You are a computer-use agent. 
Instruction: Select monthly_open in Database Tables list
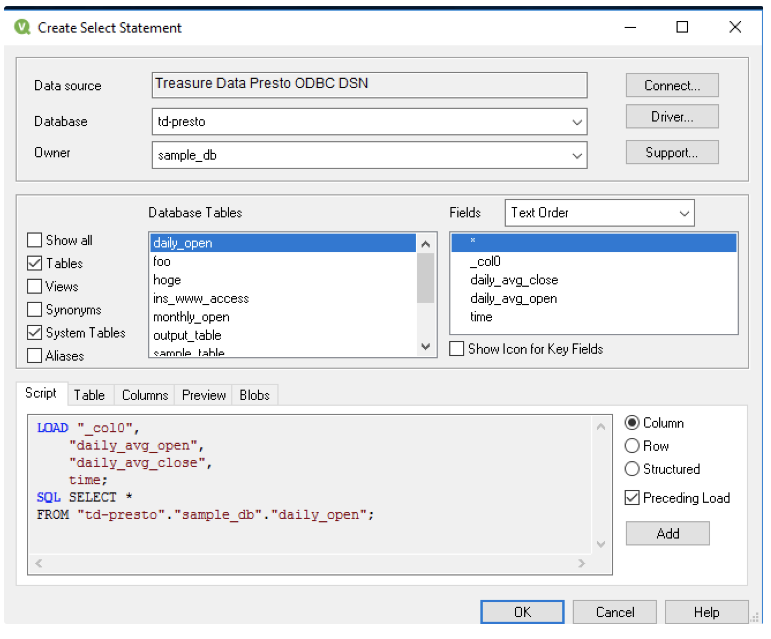[x=191, y=317]
